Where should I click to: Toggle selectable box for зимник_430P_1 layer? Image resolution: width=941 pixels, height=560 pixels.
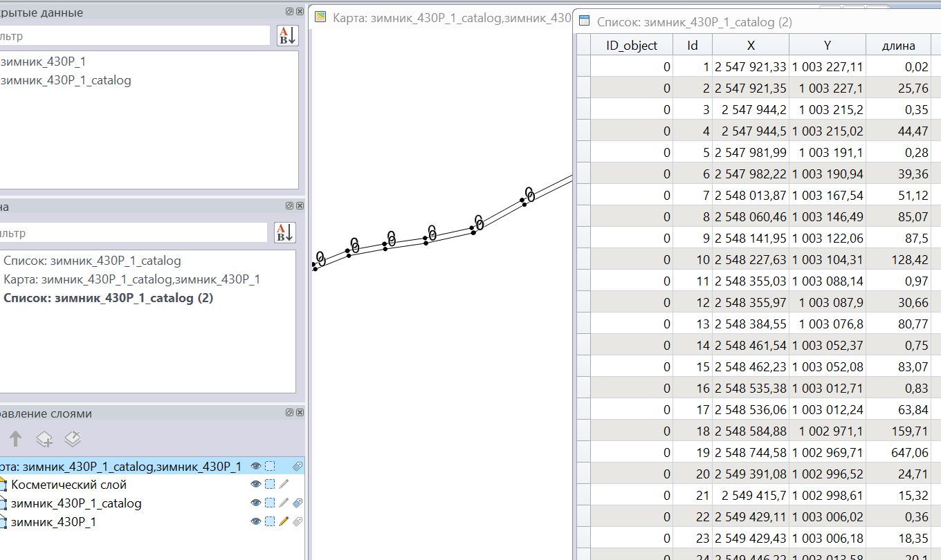pos(270,522)
